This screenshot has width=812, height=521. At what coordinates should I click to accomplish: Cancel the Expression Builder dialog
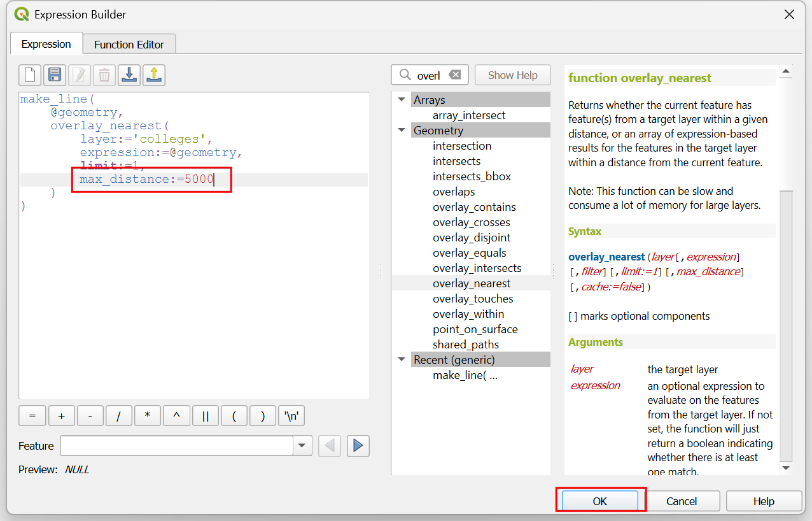682,501
